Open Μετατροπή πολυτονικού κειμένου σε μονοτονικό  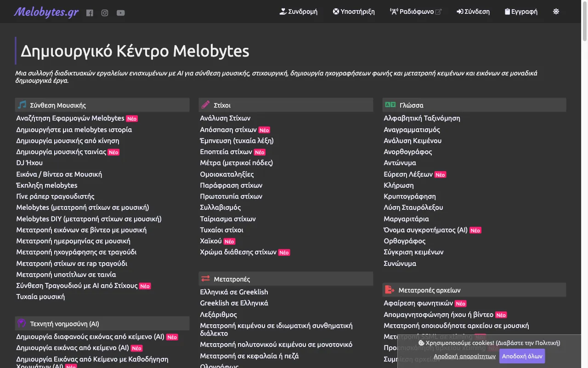pos(276,345)
